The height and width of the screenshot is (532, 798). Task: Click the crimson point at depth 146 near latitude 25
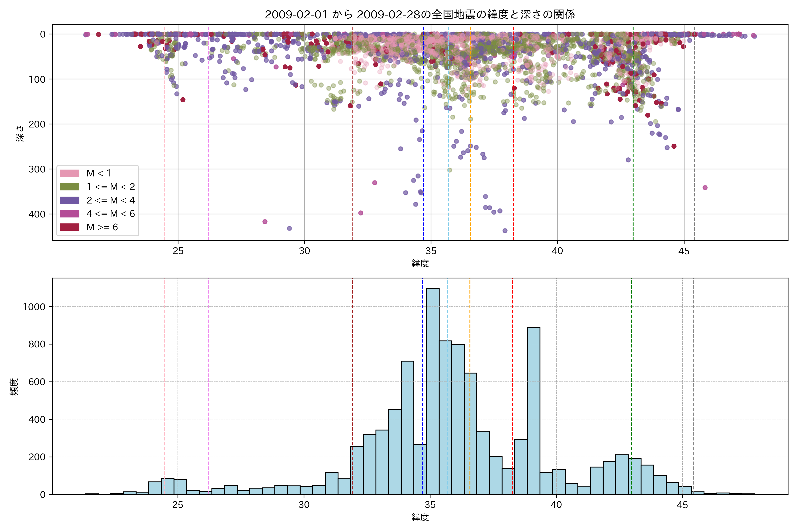[x=183, y=100]
